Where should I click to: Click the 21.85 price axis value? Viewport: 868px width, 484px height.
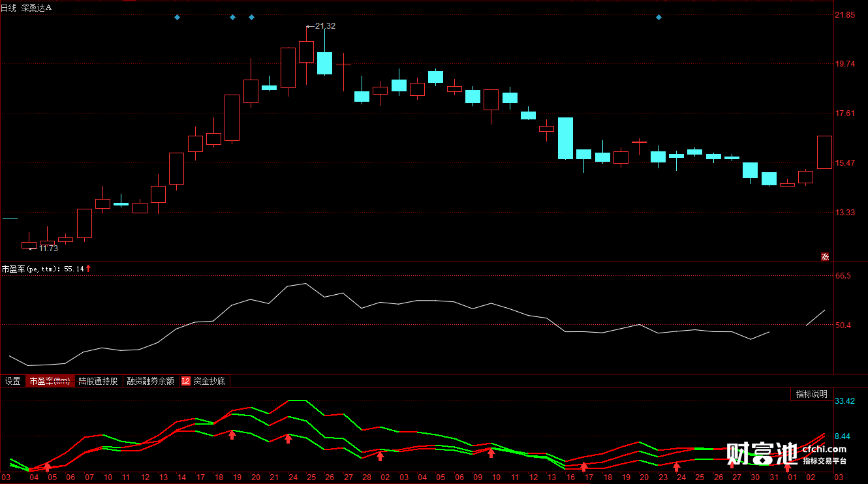pyautogui.click(x=845, y=14)
